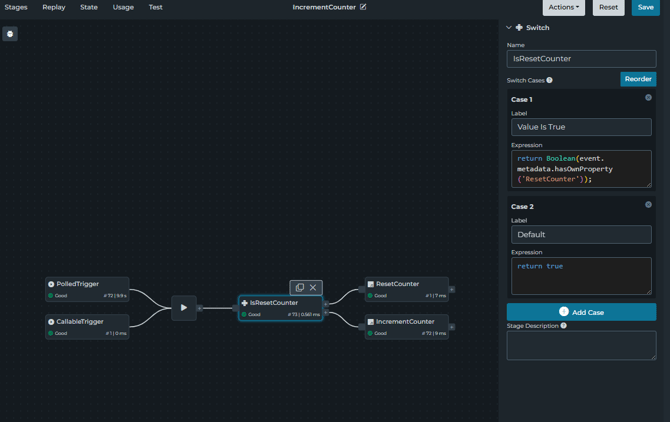Delete the IsResetCounter node with X
The height and width of the screenshot is (422, 670).
coord(313,287)
